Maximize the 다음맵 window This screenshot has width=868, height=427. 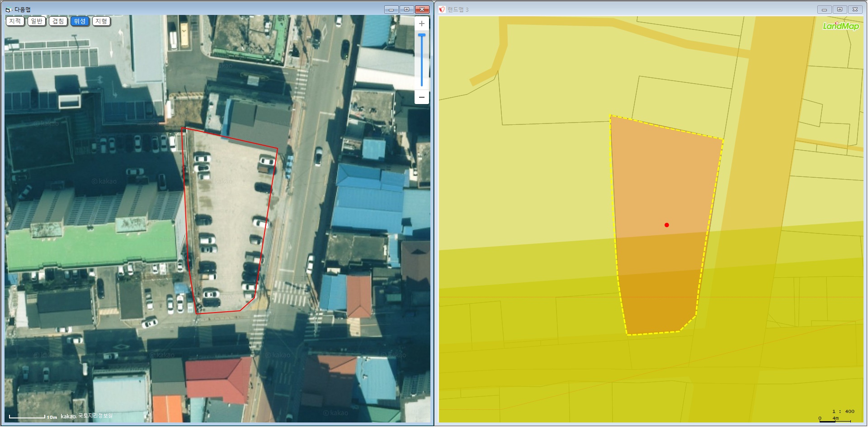point(406,9)
